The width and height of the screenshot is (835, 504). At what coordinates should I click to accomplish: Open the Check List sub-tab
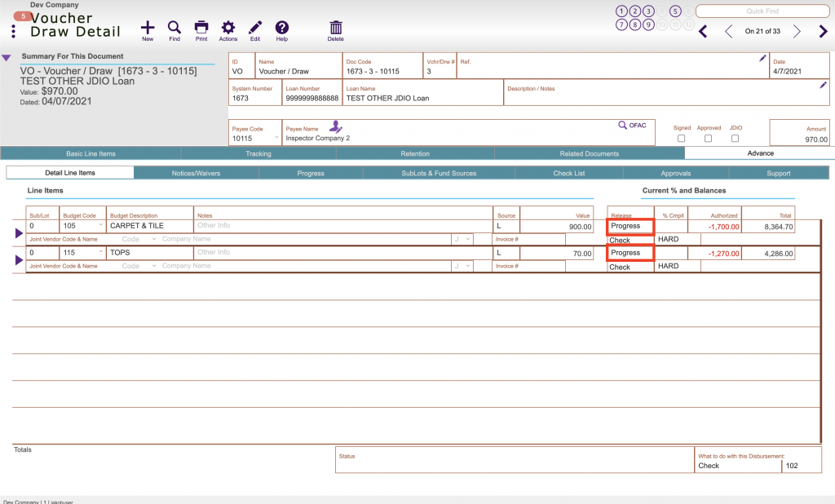pos(568,173)
